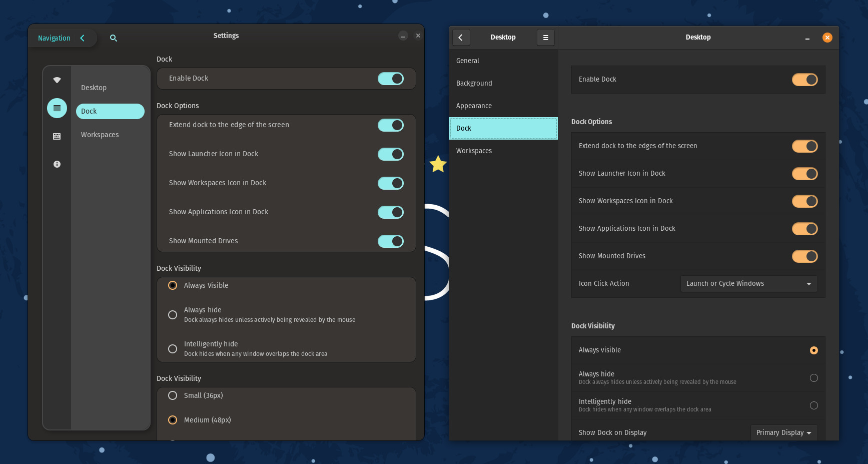Turn off Enable Dock in the right window
This screenshot has height=464, width=868.
804,79
